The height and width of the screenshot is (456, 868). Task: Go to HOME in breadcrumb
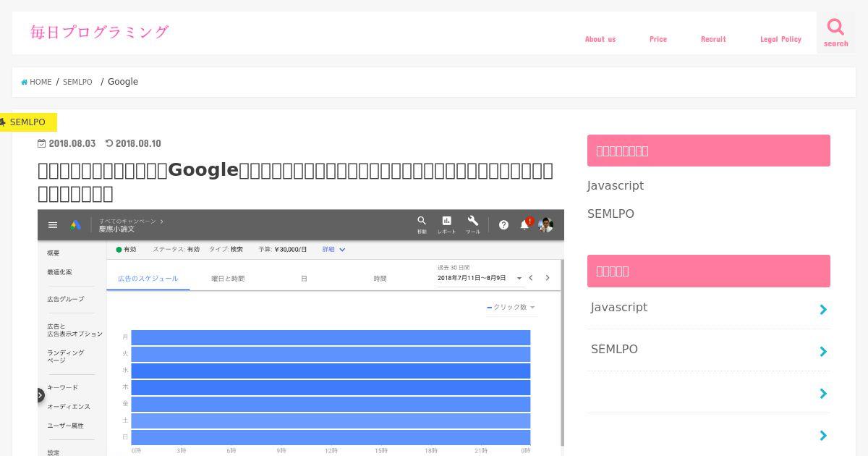41,82
